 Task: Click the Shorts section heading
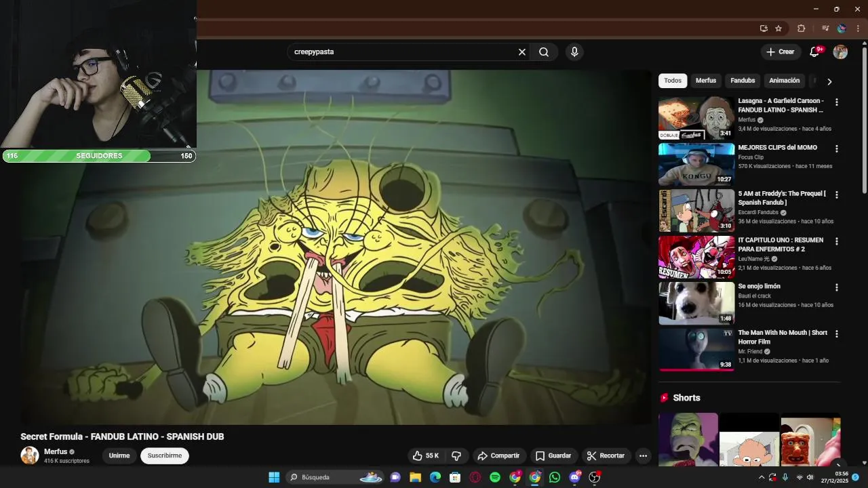tap(686, 398)
